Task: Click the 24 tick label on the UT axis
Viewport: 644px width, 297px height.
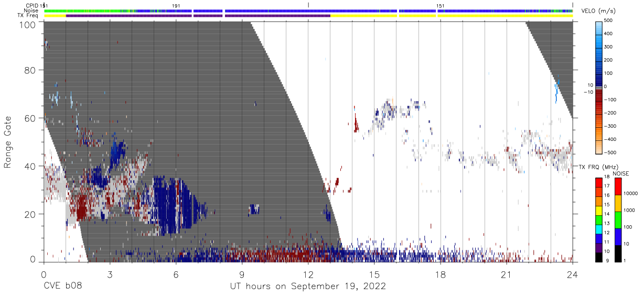Action: (572, 273)
